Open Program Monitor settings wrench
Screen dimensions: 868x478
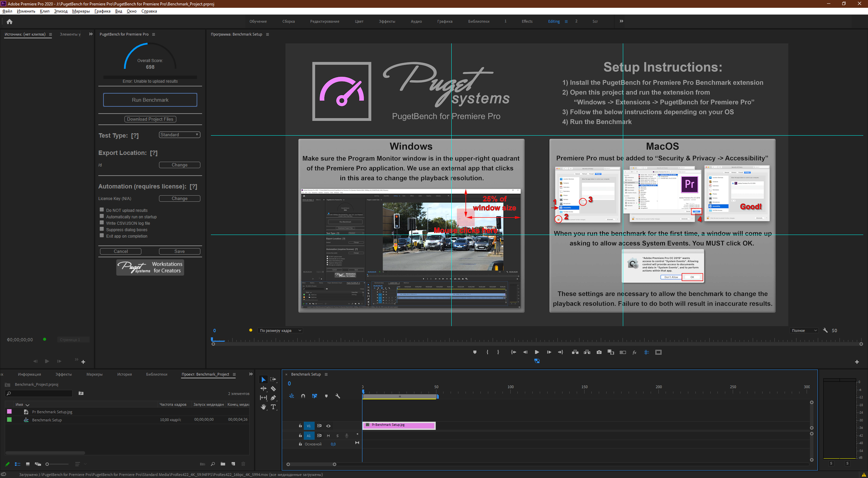tap(825, 331)
